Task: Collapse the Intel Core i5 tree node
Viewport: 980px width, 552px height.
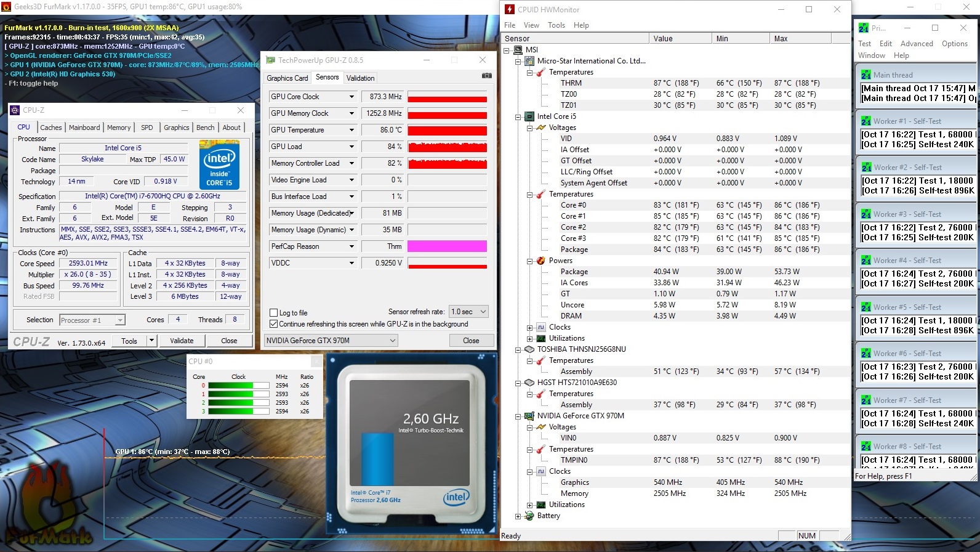Action: 518,116
